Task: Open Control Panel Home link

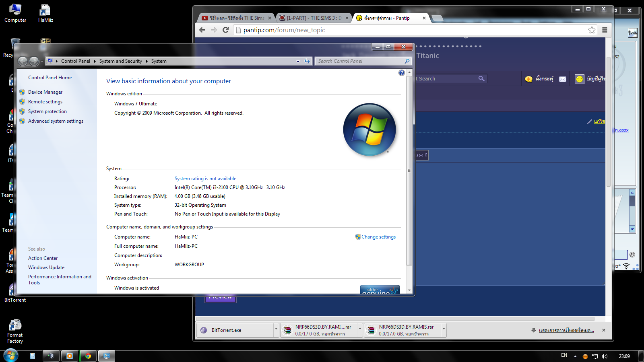Action: (x=50, y=78)
